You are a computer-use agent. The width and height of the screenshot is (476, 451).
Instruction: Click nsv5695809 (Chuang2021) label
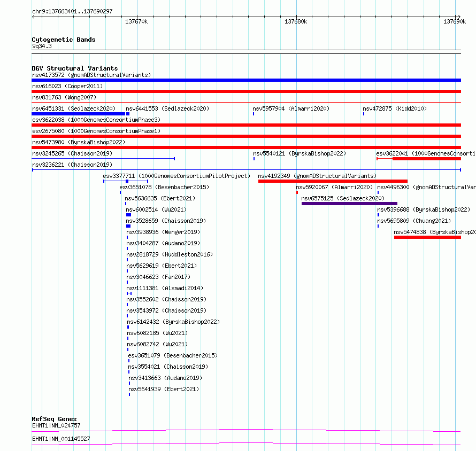(414, 221)
